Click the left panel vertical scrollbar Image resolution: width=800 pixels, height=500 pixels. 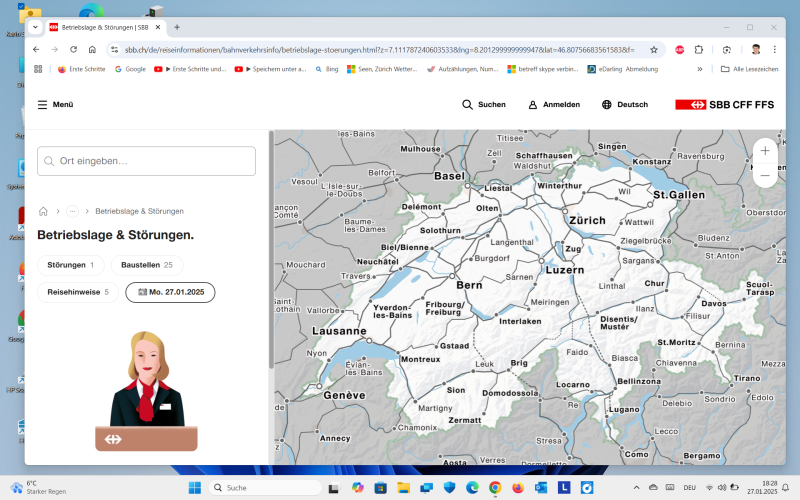pos(271,250)
